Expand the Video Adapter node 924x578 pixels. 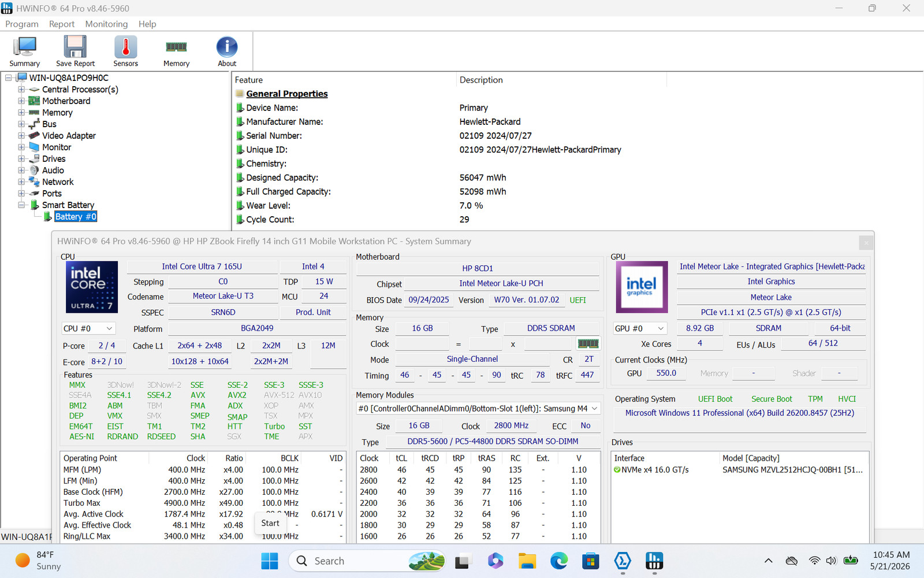click(x=21, y=135)
